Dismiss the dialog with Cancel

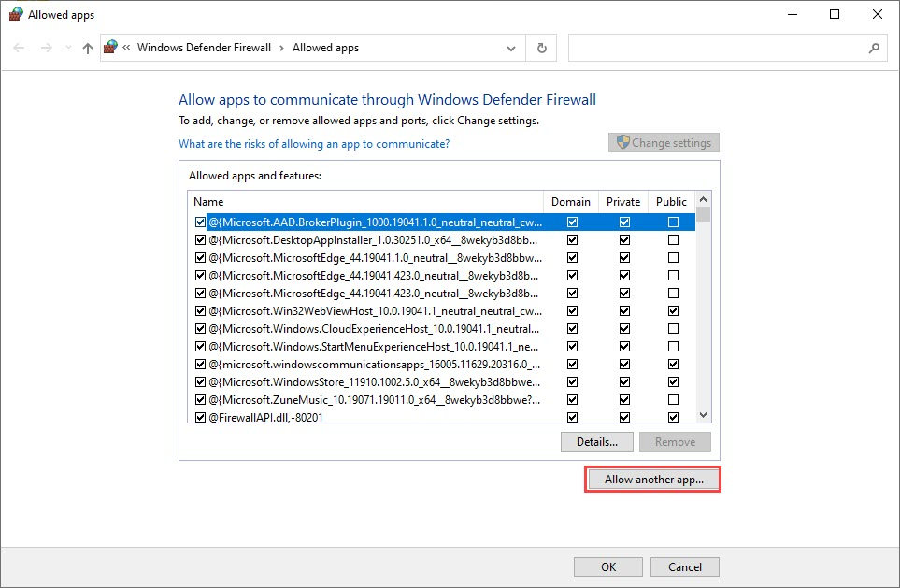click(685, 566)
